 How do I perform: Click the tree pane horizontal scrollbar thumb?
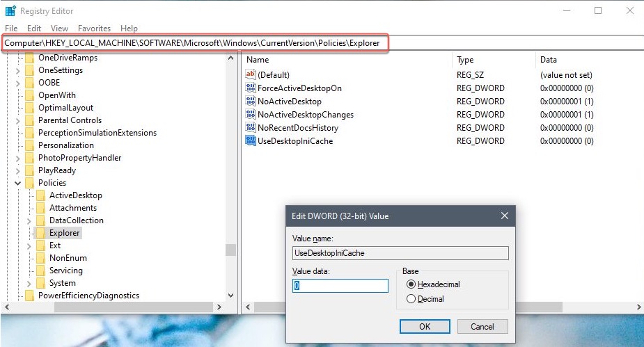(134, 307)
